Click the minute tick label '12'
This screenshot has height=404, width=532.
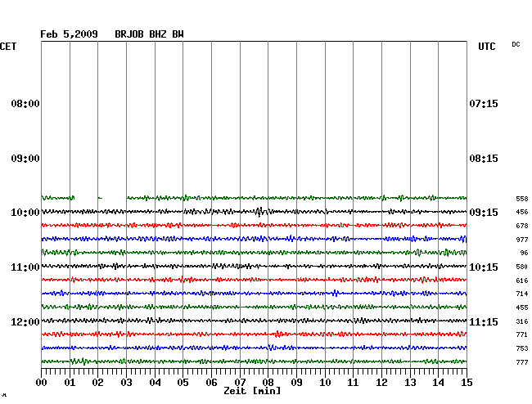point(381,383)
